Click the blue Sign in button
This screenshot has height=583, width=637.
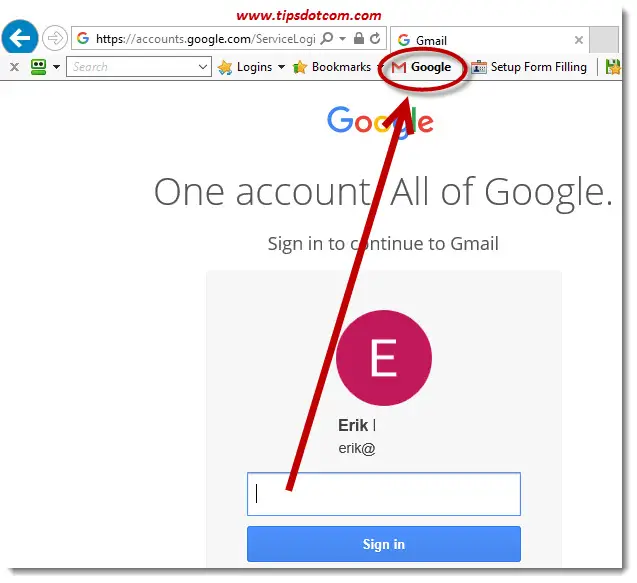click(x=384, y=544)
